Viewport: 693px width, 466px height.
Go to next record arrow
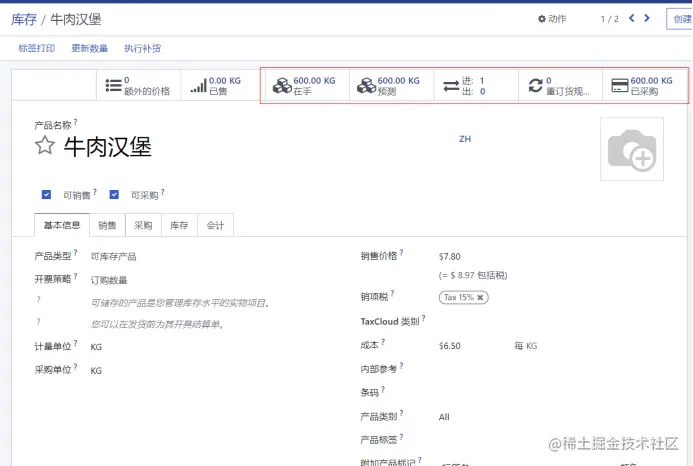click(647, 18)
